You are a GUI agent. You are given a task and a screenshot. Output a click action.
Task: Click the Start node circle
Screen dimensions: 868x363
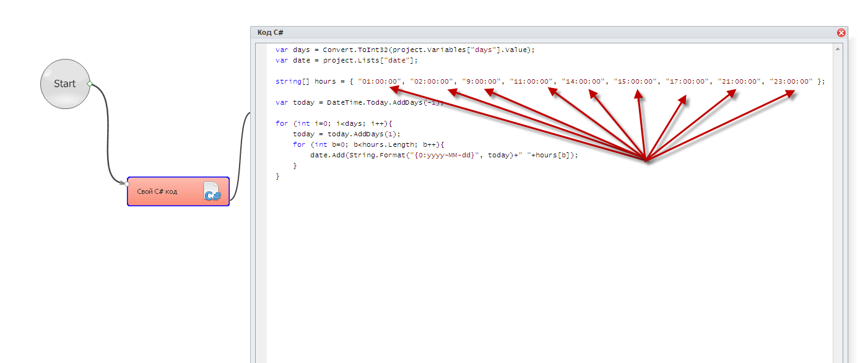[x=64, y=84]
